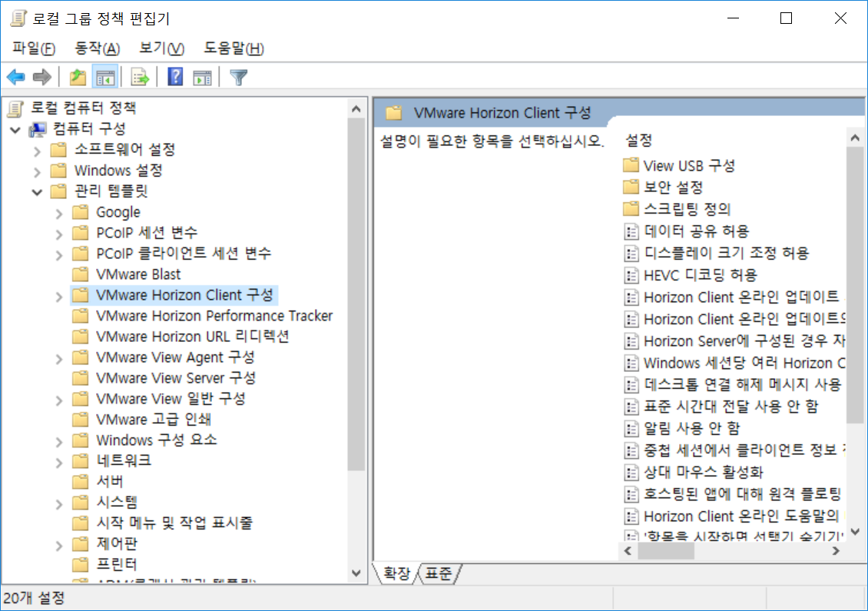
Task: Expand the 제어판 node
Action: pyautogui.click(x=59, y=546)
